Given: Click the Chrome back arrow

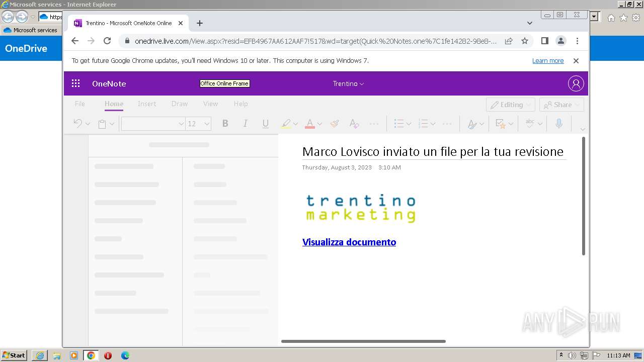Looking at the screenshot, I should click(x=75, y=41).
